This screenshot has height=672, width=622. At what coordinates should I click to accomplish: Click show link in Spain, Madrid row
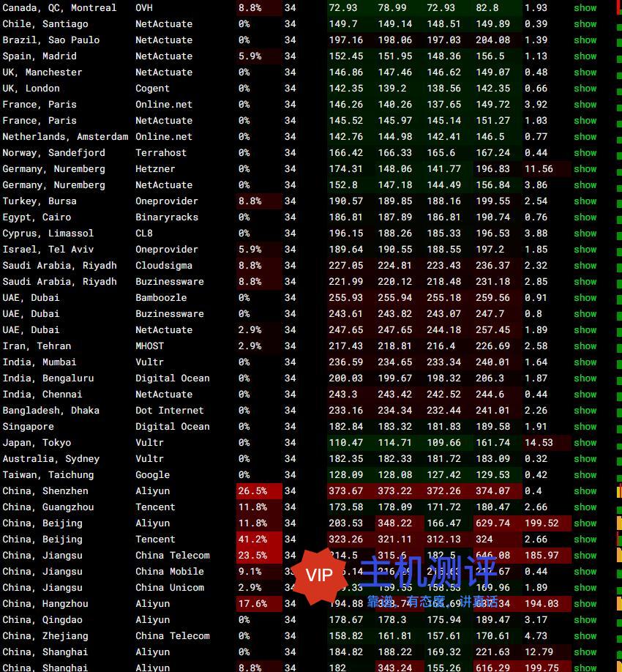coord(585,56)
